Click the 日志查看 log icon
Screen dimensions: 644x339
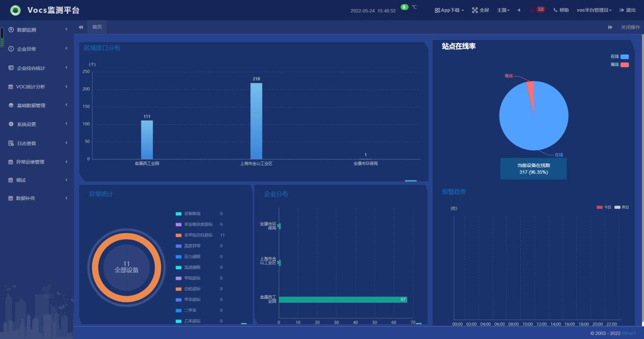point(11,144)
